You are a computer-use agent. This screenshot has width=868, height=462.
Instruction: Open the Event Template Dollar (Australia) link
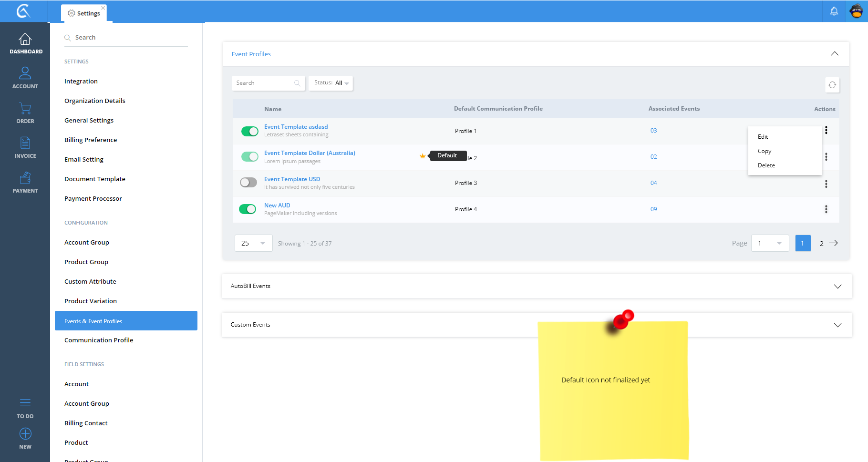point(310,153)
